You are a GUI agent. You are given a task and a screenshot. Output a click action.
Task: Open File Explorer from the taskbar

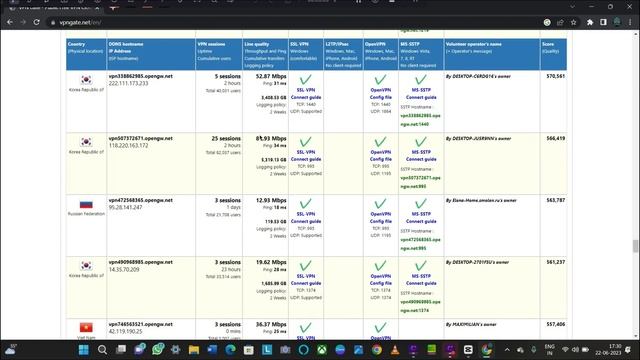[194, 350]
